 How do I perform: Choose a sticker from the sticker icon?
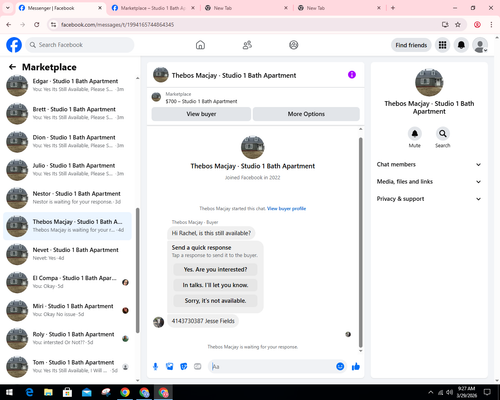pos(184,367)
